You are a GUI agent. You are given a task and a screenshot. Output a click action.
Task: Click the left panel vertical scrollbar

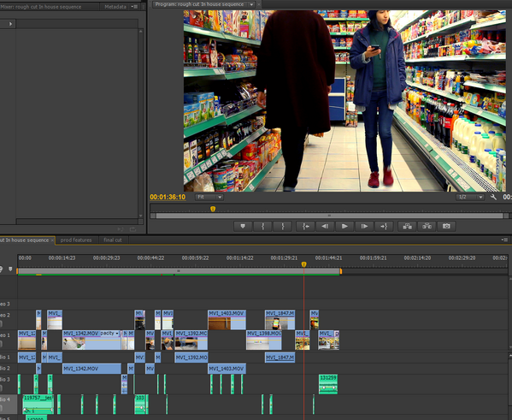(x=141, y=123)
